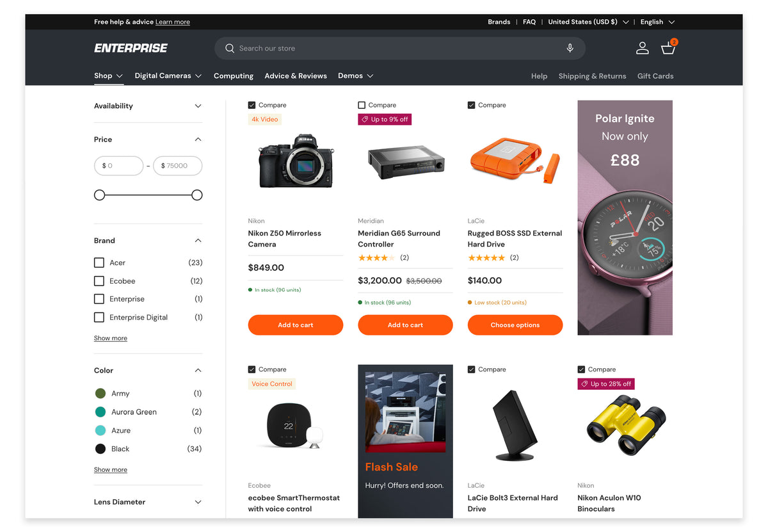Click the minimum price input field
Image resolution: width=768 pixels, height=532 pixels.
[x=118, y=166]
